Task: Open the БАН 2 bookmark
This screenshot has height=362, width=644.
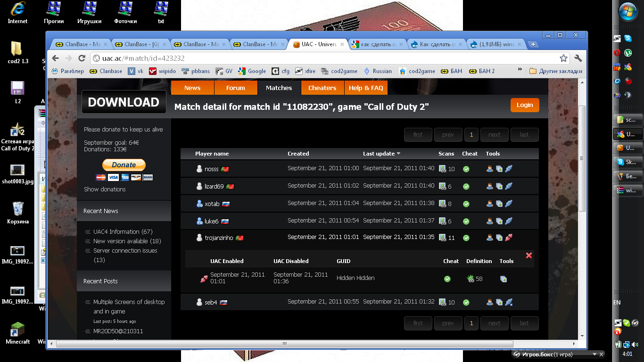Action: click(482, 71)
